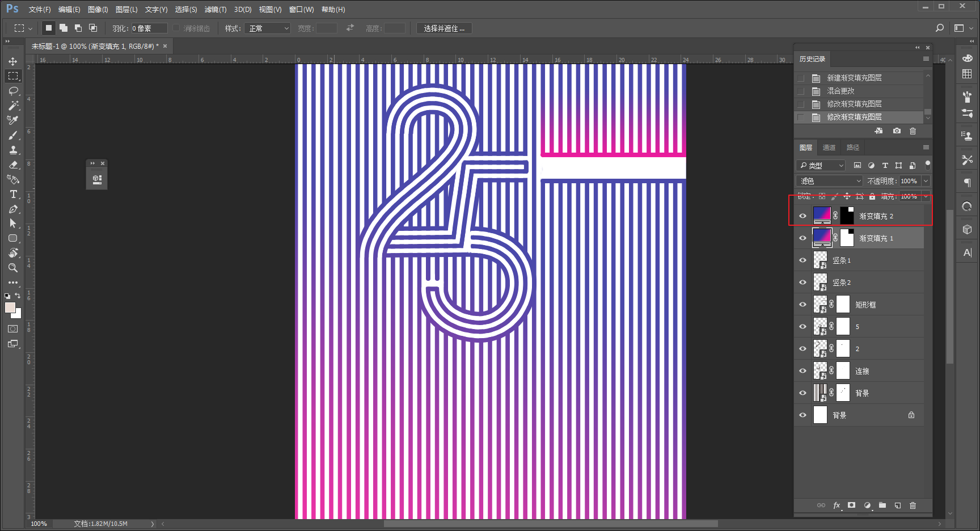Toggle visibility of layer 5
The height and width of the screenshot is (531, 980).
click(x=802, y=327)
